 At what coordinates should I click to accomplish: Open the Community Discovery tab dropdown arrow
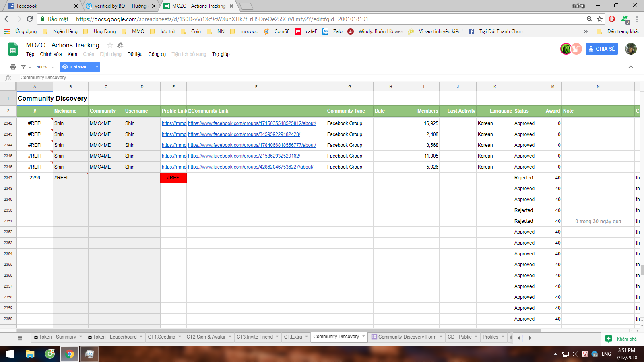pos(363,337)
